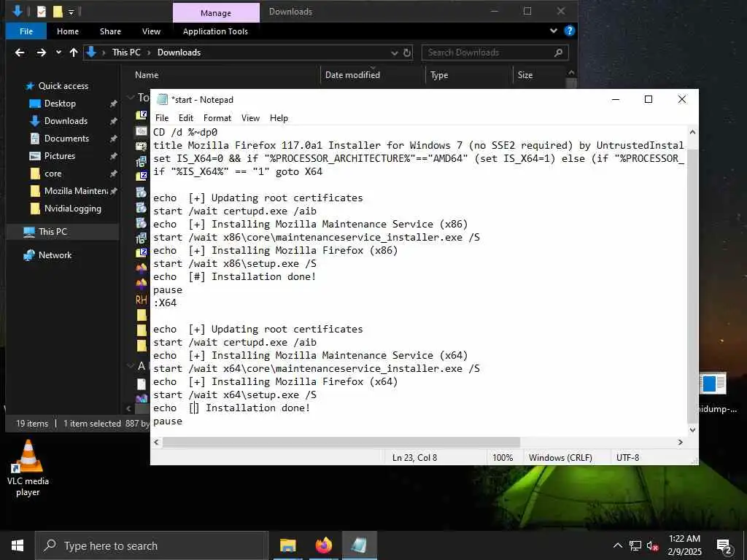The height and width of the screenshot is (560, 747).
Task: Open the Notepad Edit menu
Action: point(186,117)
